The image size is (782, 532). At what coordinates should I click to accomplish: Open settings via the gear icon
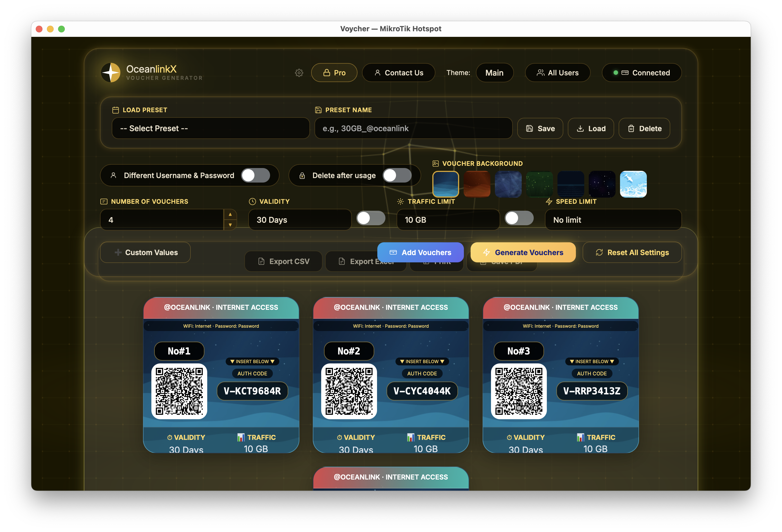click(299, 73)
